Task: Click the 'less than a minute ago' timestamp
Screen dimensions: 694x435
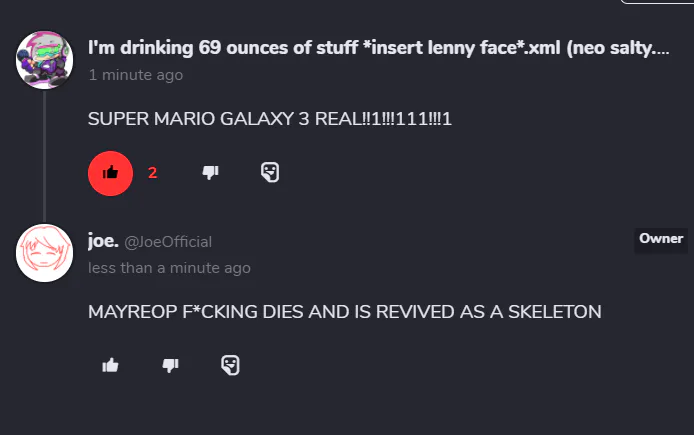Action: (x=169, y=268)
